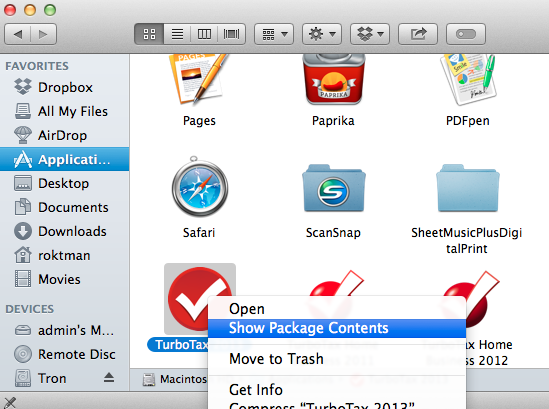Choose Move to Trash menu item
This screenshot has width=549, height=409.
[x=337, y=359]
